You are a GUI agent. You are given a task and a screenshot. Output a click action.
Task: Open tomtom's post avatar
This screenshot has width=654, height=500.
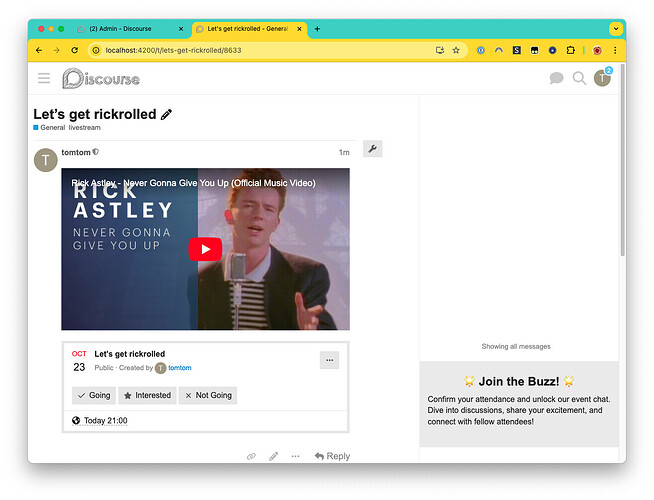pyautogui.click(x=45, y=160)
